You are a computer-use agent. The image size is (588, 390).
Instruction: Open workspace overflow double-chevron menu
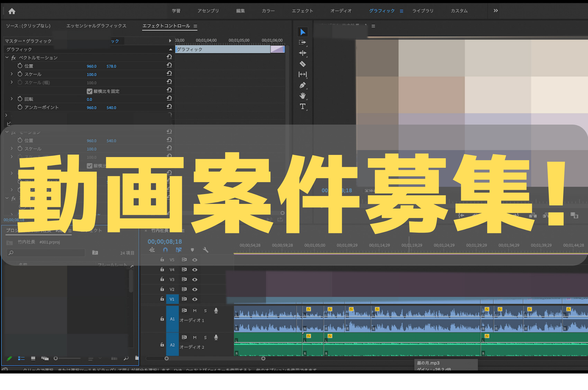tap(496, 11)
